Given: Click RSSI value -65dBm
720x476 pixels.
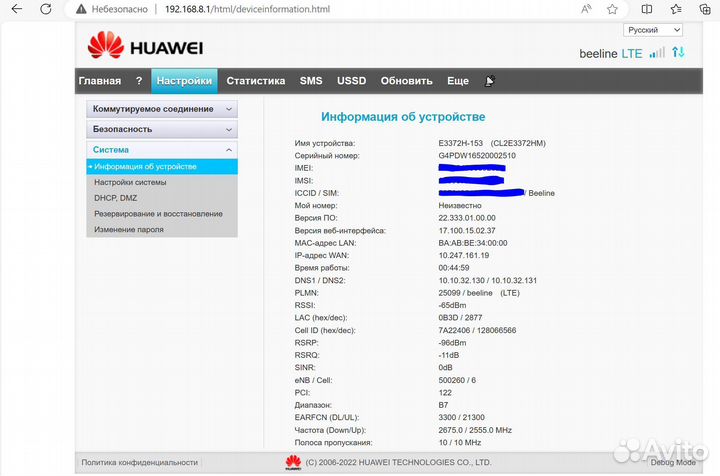Looking at the screenshot, I should [452, 305].
